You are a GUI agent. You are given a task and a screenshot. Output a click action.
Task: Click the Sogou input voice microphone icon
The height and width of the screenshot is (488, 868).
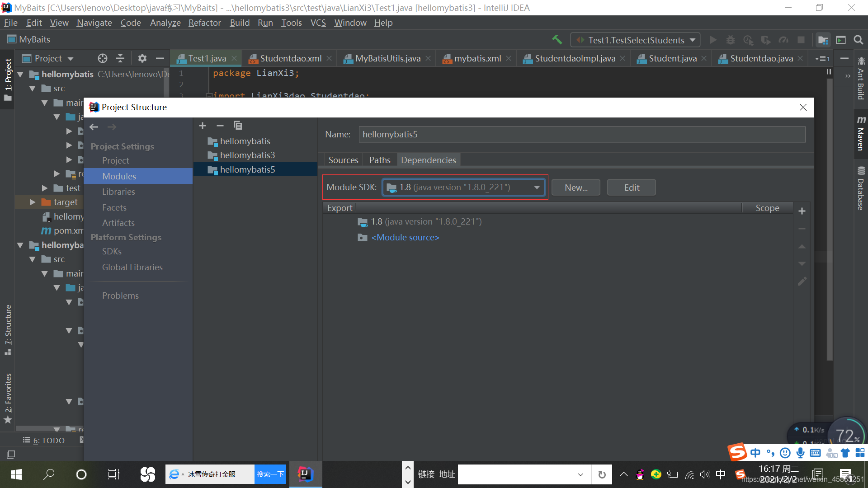pyautogui.click(x=801, y=453)
